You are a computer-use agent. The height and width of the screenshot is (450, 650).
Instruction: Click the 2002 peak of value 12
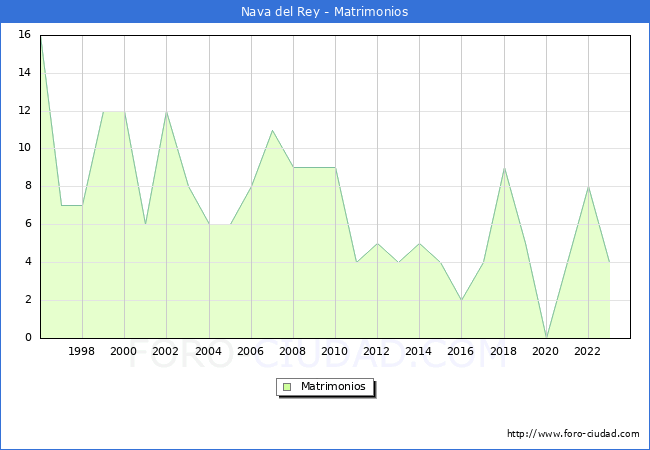166,111
